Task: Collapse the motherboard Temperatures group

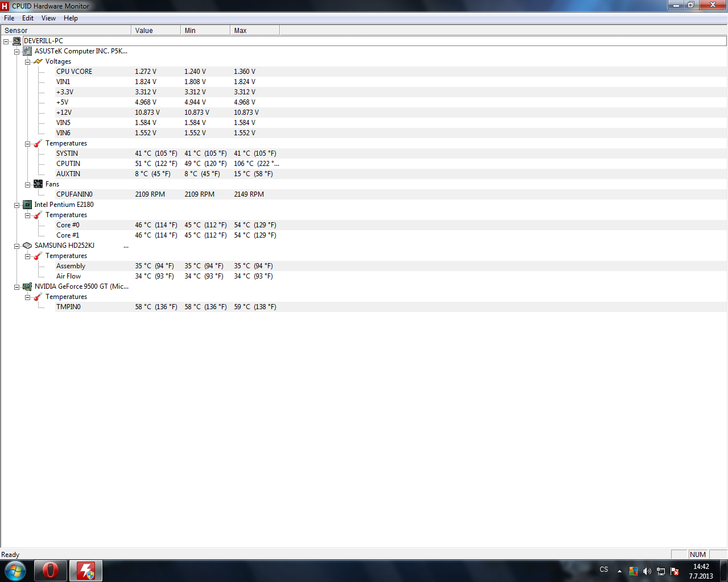Action: tap(27, 144)
